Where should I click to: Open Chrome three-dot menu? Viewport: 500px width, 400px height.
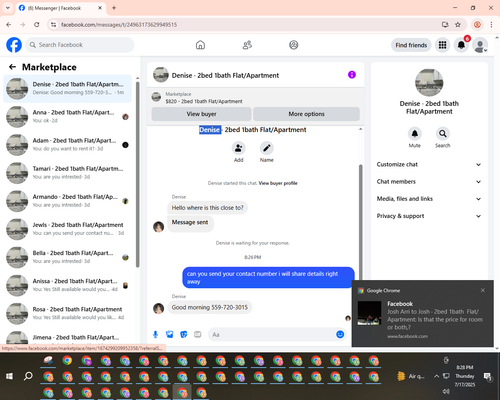coord(491,25)
